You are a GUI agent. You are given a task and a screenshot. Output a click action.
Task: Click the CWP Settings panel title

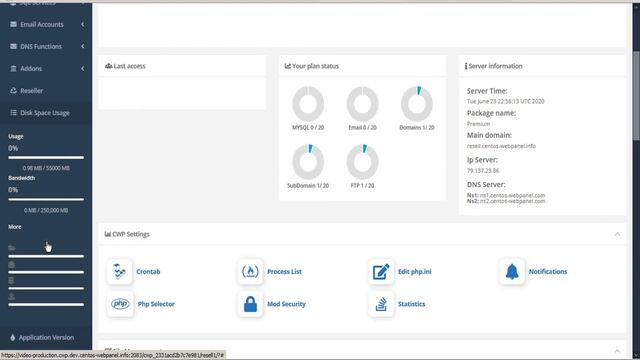click(131, 234)
